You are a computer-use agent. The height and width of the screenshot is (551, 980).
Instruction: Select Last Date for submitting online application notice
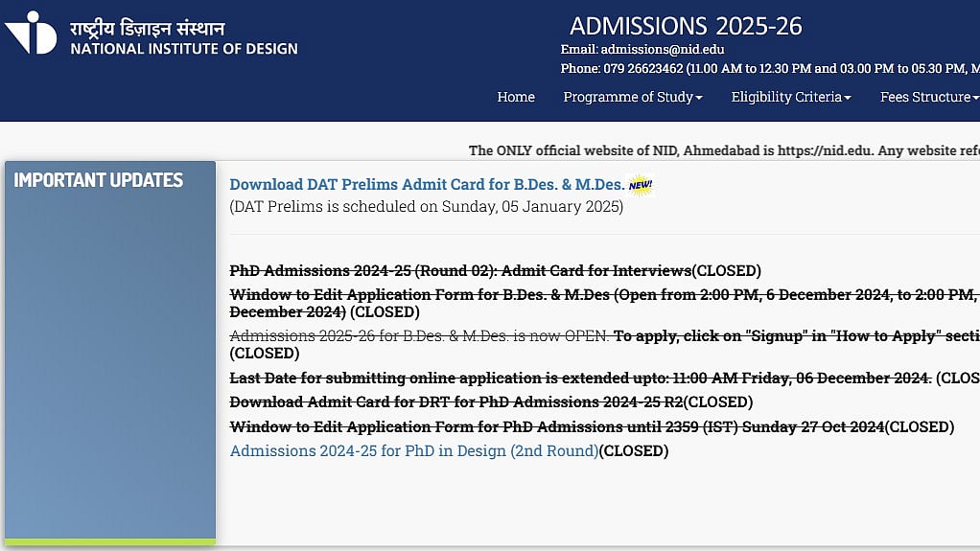click(580, 378)
